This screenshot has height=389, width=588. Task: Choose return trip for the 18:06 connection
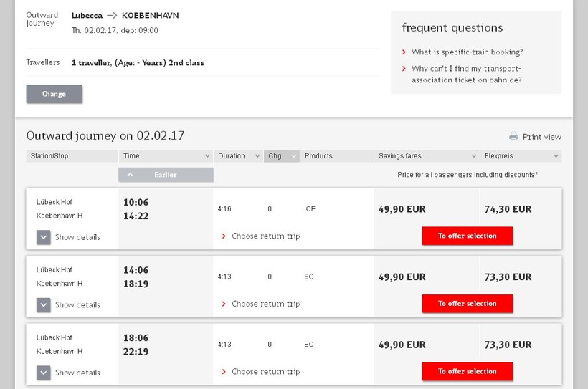pos(265,372)
